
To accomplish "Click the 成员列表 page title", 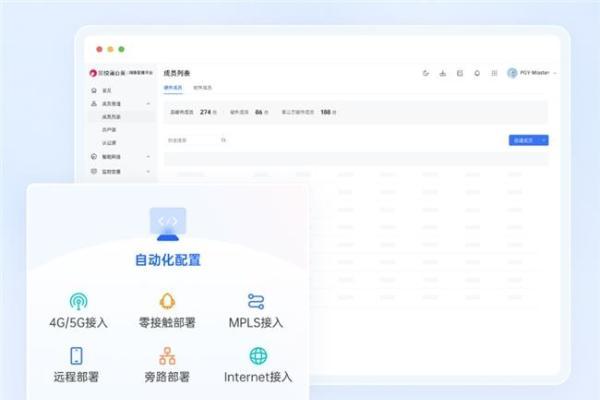I will click(x=177, y=73).
